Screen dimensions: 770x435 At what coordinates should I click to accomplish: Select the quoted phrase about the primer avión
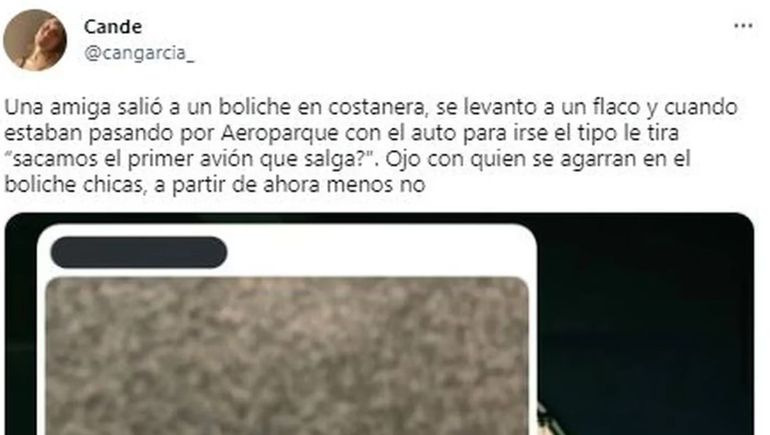[x=192, y=159]
